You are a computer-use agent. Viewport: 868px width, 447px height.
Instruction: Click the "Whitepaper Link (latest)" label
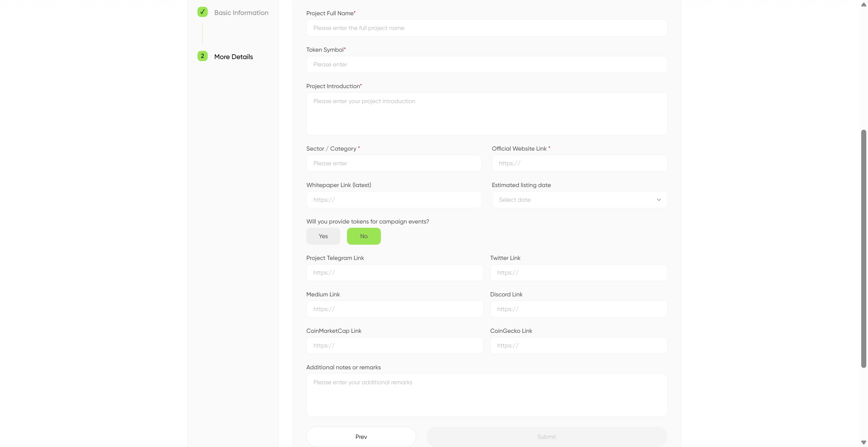click(x=339, y=185)
